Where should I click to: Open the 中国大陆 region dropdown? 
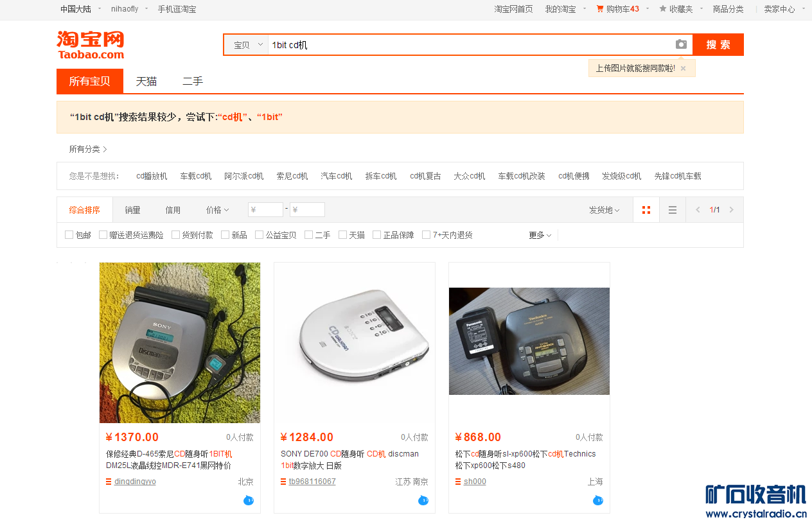pyautogui.click(x=81, y=9)
